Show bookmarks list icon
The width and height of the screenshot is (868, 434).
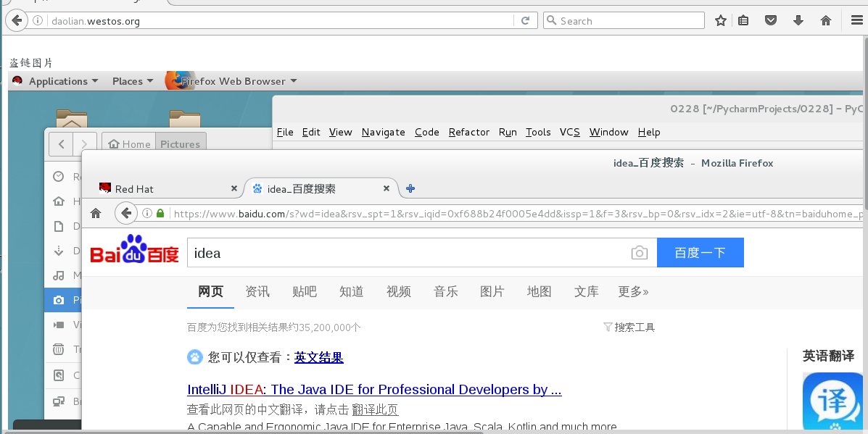[x=743, y=20]
